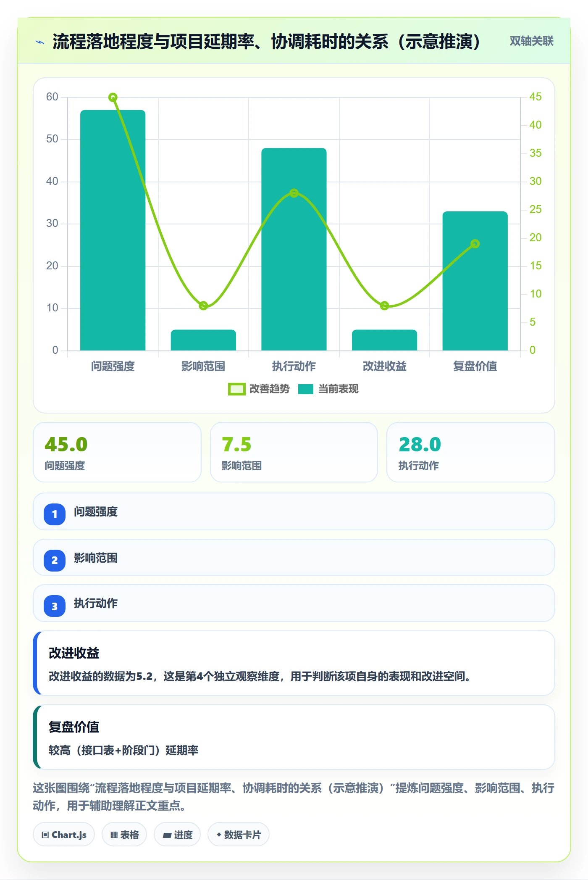Toggle the 当前表现 legend item
Screen dimensions: 588x880
point(328,389)
